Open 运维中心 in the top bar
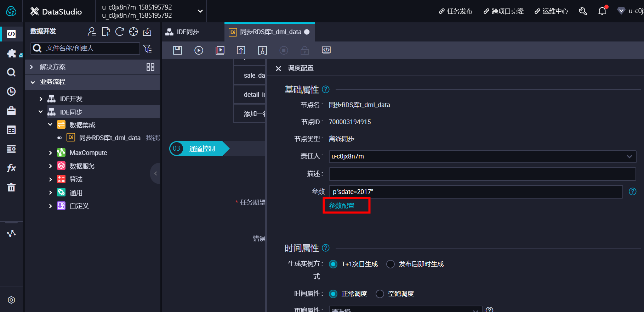The image size is (644, 312). point(551,11)
